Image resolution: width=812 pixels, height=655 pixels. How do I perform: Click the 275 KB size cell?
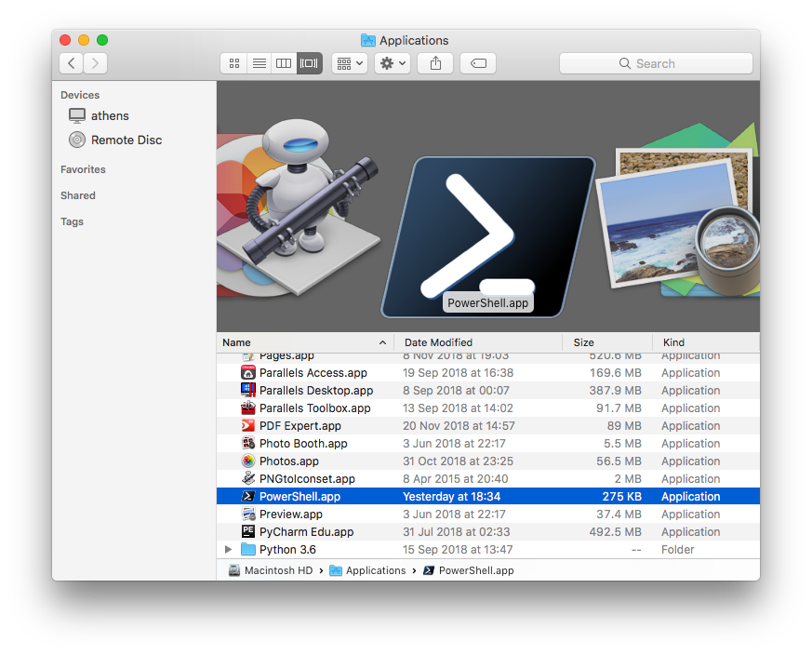pos(621,497)
